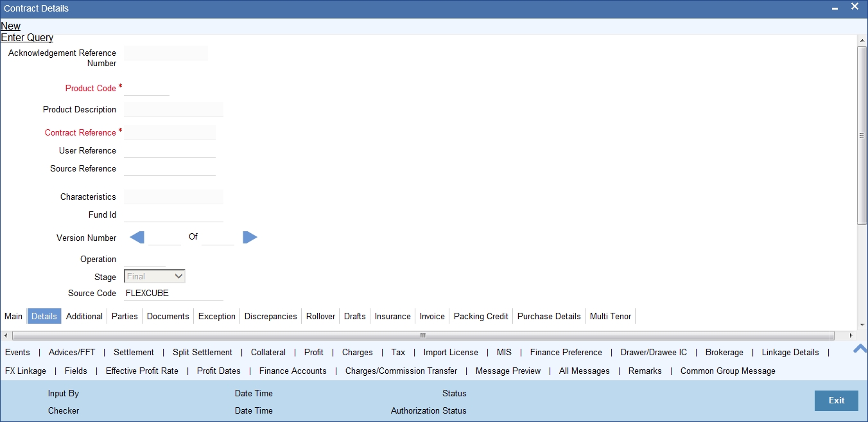Open the Stage dropdown
This screenshot has height=422, width=868.
point(154,276)
